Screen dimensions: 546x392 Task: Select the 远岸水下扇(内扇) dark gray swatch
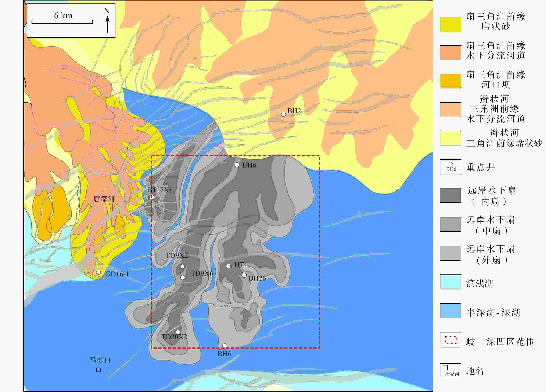(451, 195)
